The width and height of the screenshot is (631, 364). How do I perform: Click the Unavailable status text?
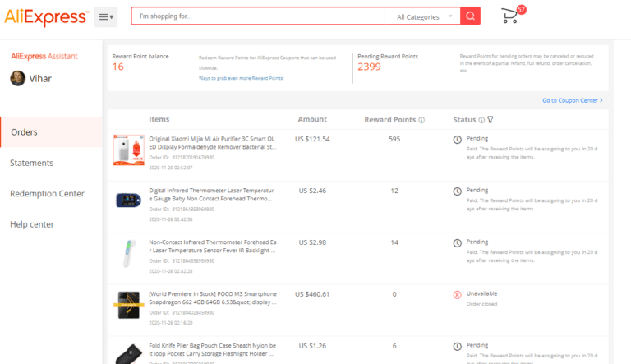481,293
